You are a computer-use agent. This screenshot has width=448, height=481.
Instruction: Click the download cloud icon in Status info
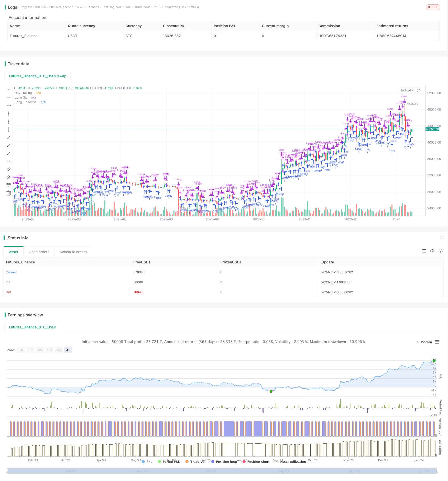tap(432, 251)
